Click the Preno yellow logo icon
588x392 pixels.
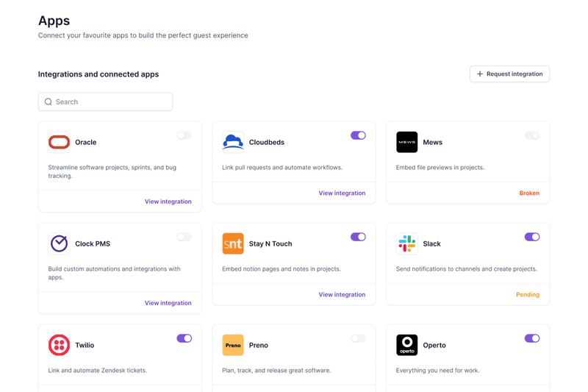pos(233,345)
